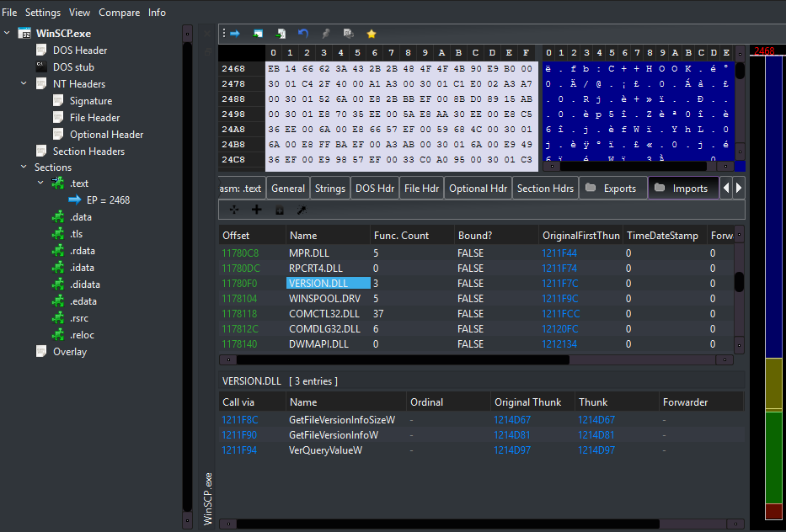This screenshot has width=786, height=532.
Task: Click the blue undo arrow icon
Action: pos(302,34)
